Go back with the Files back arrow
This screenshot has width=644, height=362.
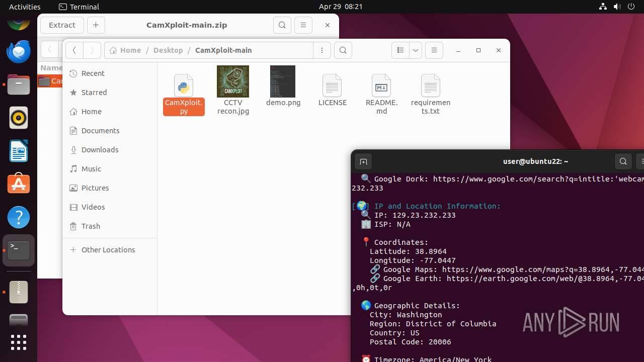coord(74,50)
